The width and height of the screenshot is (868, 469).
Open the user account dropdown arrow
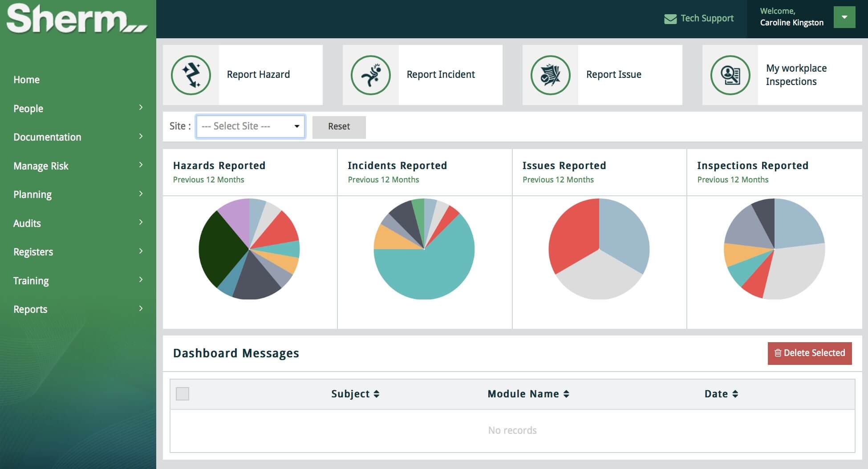point(844,18)
